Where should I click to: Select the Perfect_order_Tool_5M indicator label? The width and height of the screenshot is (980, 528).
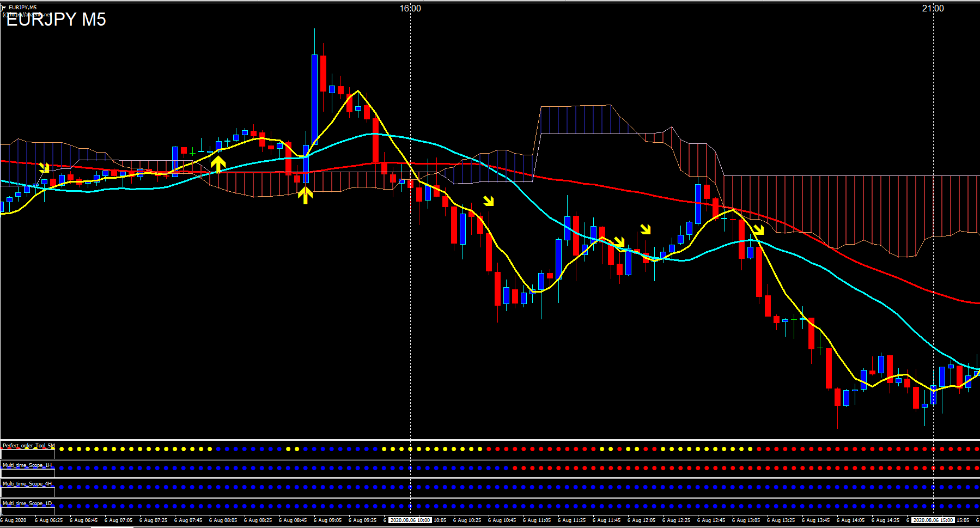click(28, 446)
